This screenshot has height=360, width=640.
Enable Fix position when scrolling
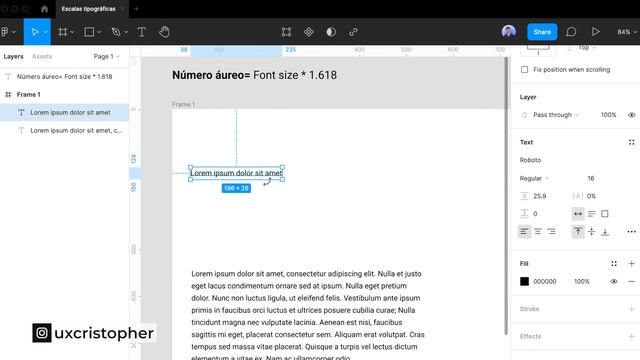[524, 70]
